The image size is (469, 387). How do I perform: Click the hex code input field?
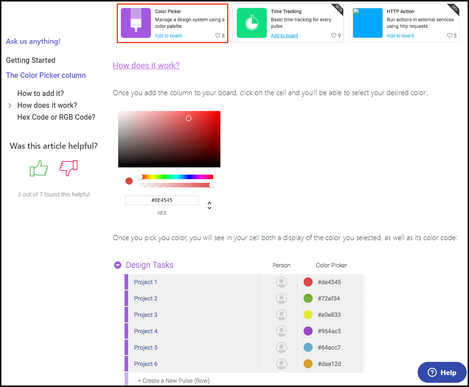coord(162,200)
